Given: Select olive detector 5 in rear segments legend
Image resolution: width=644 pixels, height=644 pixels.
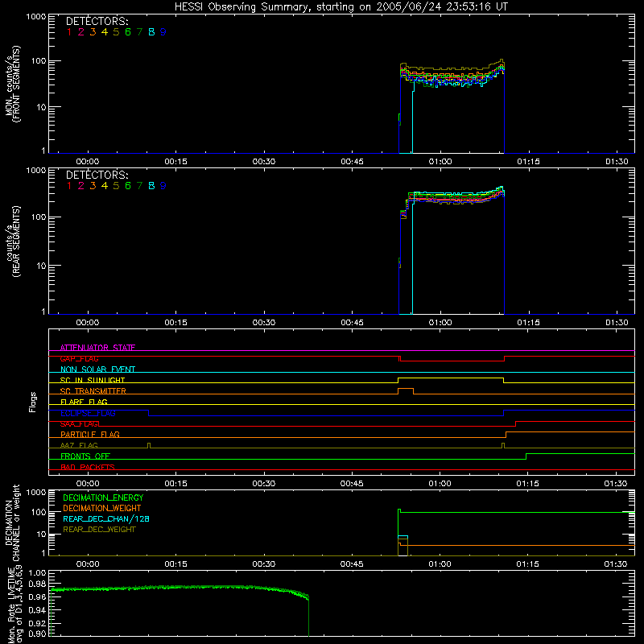Looking at the screenshot, I should (x=116, y=186).
